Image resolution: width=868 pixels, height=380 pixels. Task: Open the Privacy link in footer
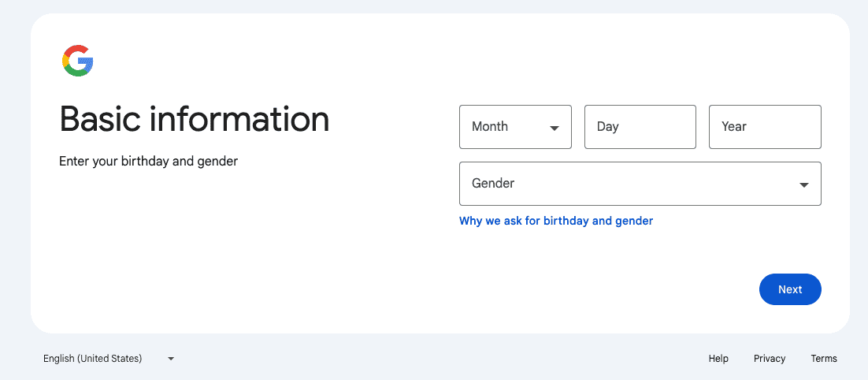[770, 359]
